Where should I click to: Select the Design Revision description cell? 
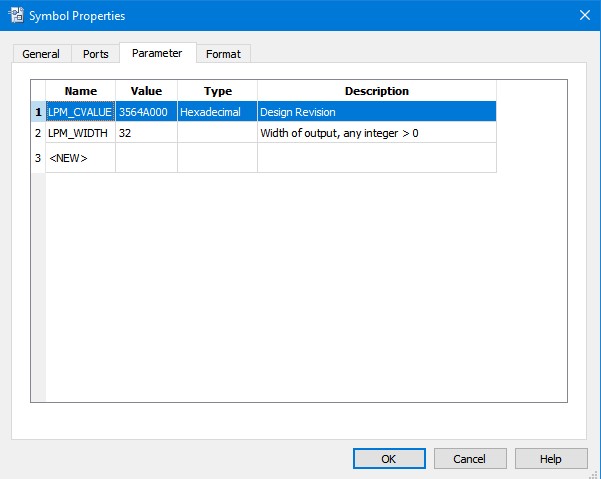[x=376, y=112]
